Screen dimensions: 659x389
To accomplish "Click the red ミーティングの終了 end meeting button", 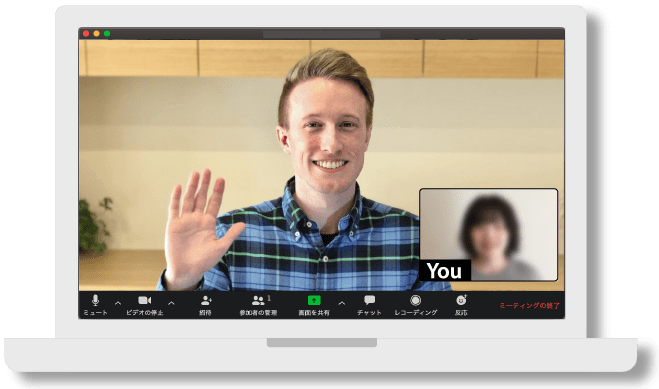I will tap(530, 306).
